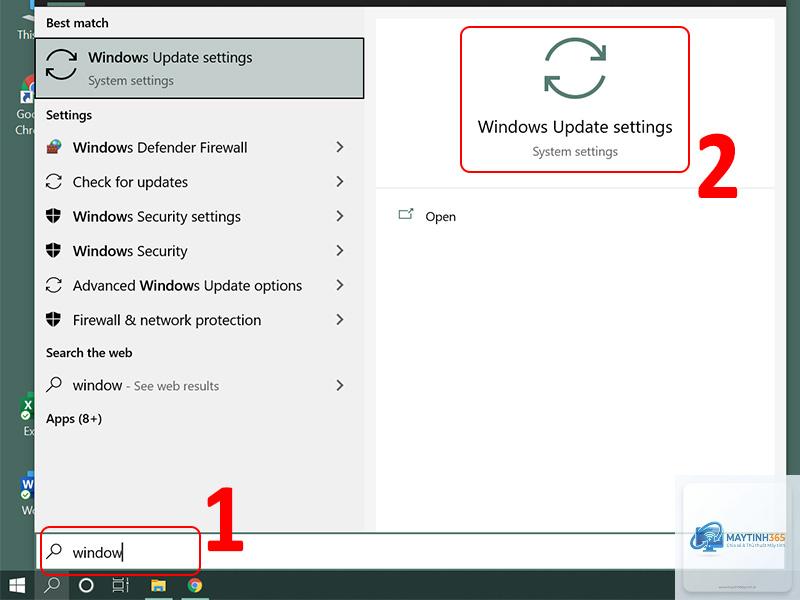Select Windows Defender Firewall result
Screen dimensions: 800x600
click(196, 147)
